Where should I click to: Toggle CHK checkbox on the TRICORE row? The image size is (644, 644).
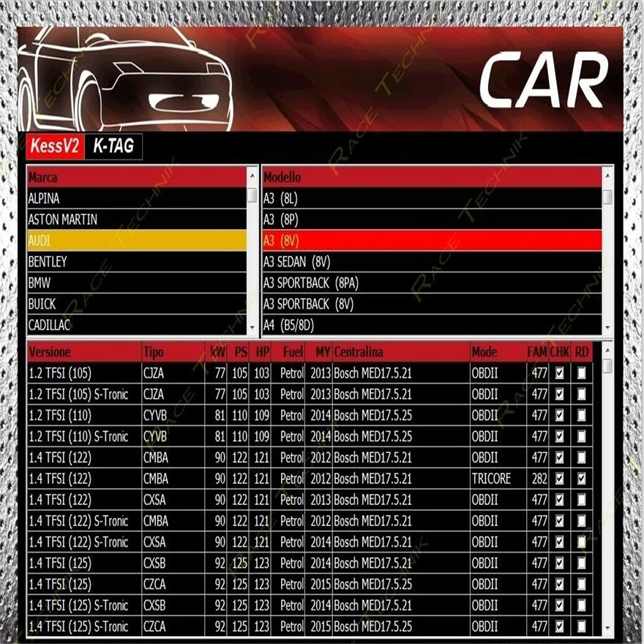point(559,479)
